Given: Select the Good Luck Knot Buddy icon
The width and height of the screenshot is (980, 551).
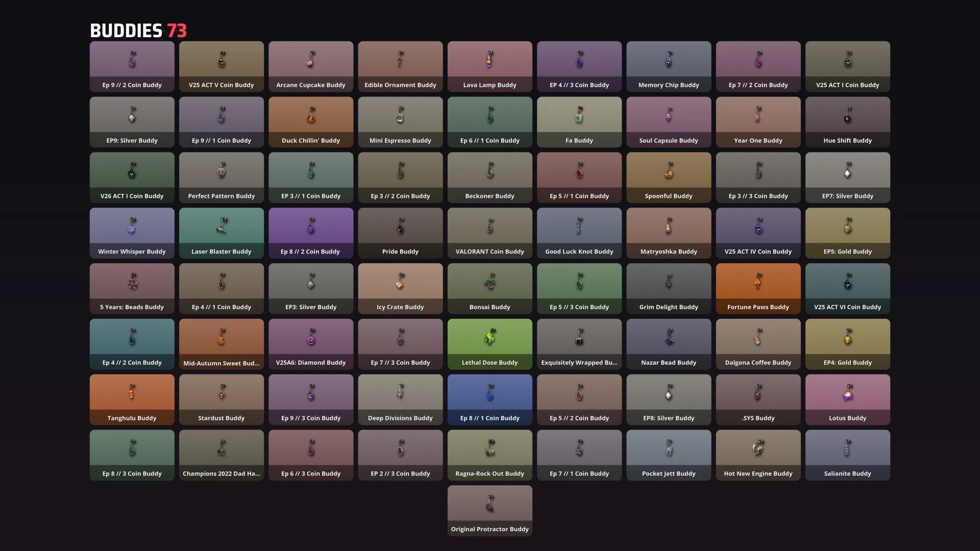Looking at the screenshot, I should 579,227.
